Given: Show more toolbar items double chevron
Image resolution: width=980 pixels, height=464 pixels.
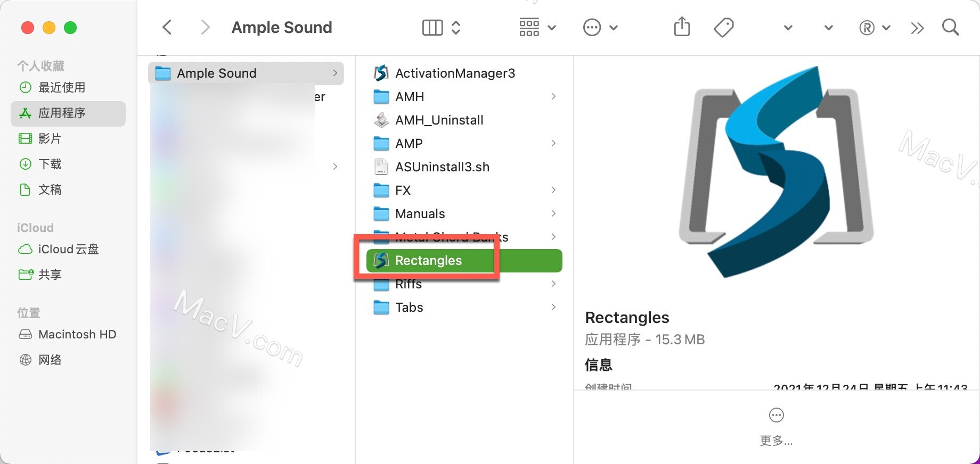Looking at the screenshot, I should 917,28.
